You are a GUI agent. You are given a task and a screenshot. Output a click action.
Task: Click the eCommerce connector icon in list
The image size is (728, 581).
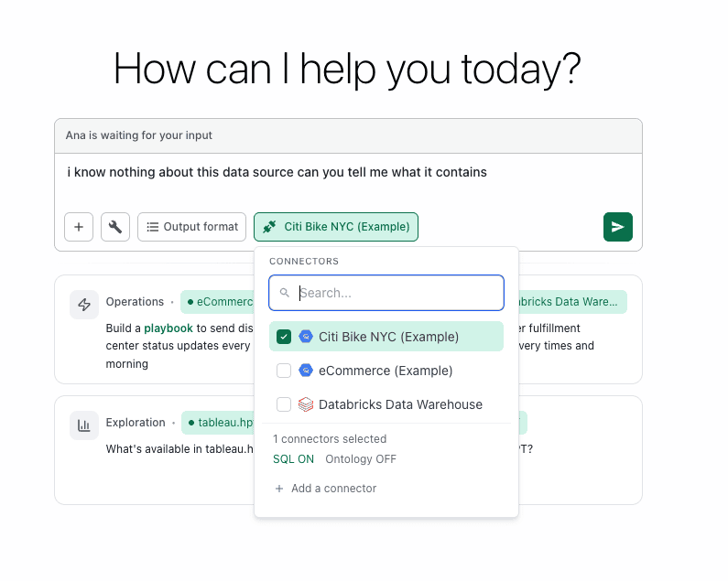[x=306, y=371]
